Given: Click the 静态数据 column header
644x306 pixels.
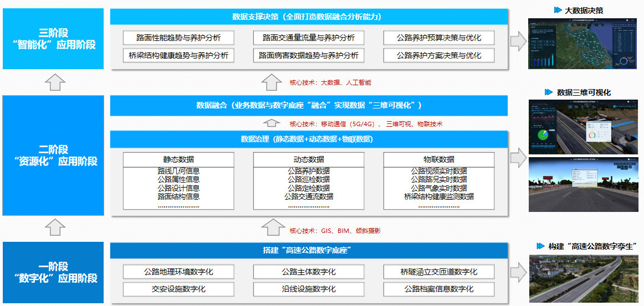Looking at the screenshot, I should [x=178, y=159].
